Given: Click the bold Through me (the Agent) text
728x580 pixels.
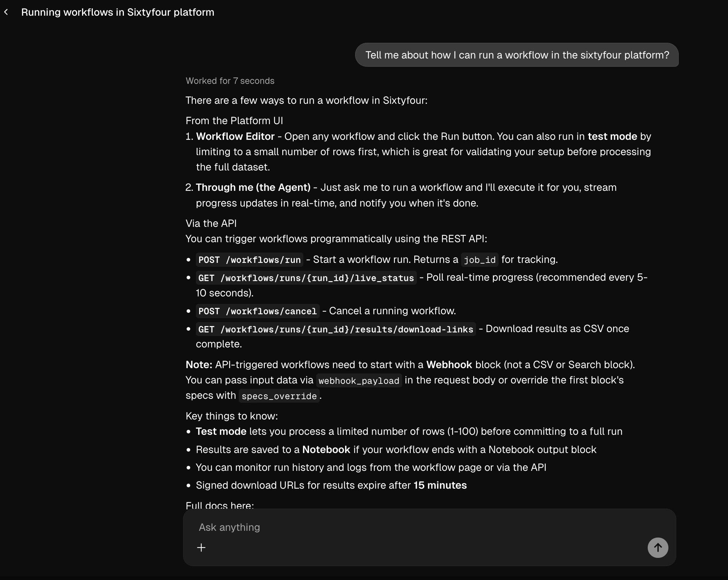Looking at the screenshot, I should pyautogui.click(x=253, y=187).
